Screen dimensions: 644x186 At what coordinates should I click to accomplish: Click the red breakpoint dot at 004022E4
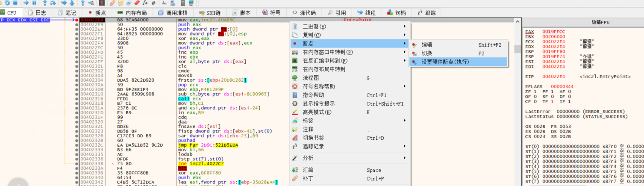tap(76, 20)
